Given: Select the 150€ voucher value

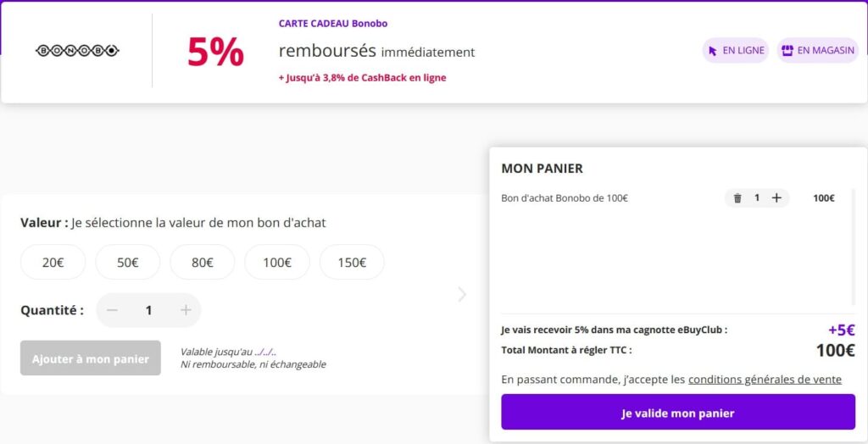Looking at the screenshot, I should tap(351, 263).
